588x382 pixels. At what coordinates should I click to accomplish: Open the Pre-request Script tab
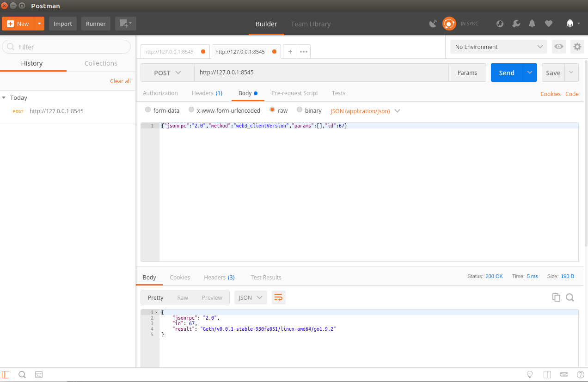[294, 93]
